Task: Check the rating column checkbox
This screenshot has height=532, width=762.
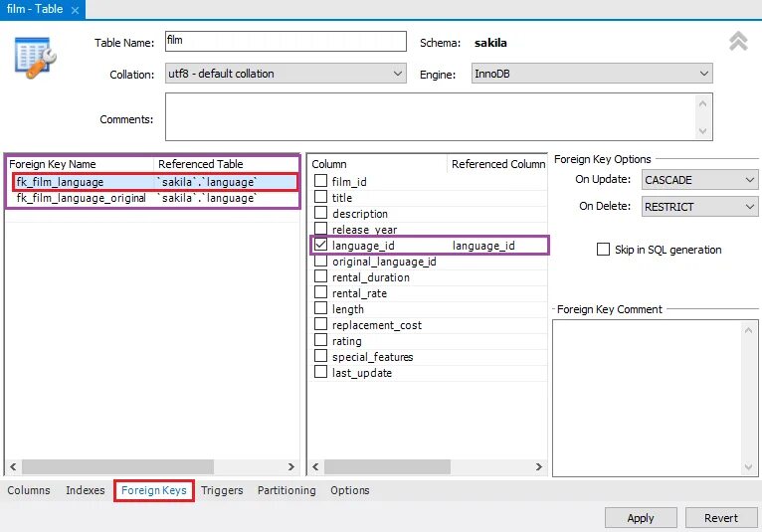Action: point(320,340)
